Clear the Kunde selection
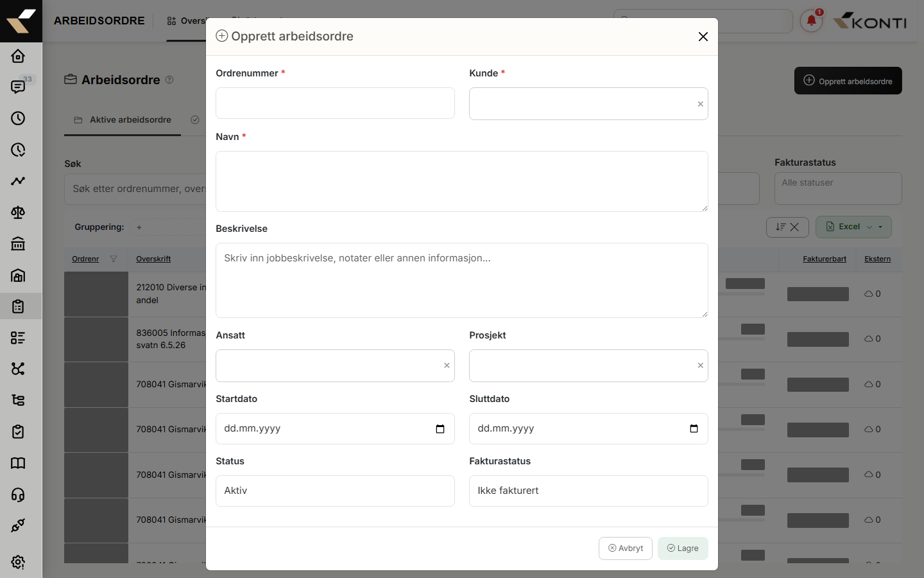924x578 pixels. tap(700, 104)
